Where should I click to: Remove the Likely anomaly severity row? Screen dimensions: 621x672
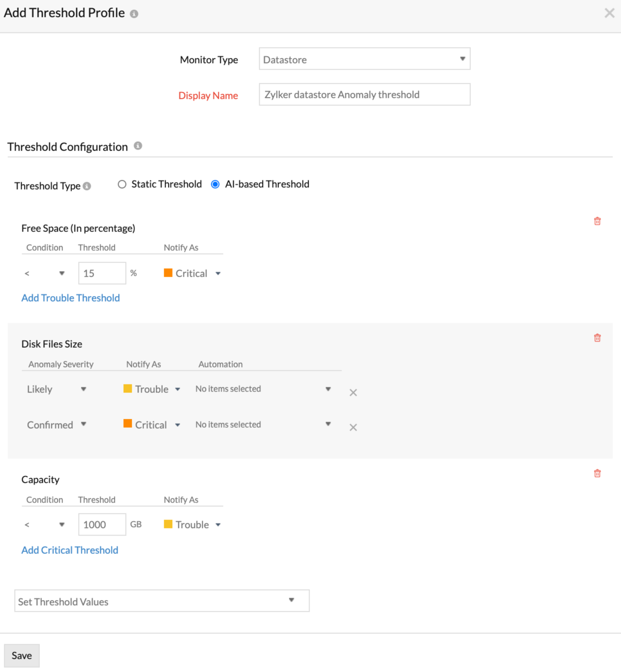click(x=353, y=392)
